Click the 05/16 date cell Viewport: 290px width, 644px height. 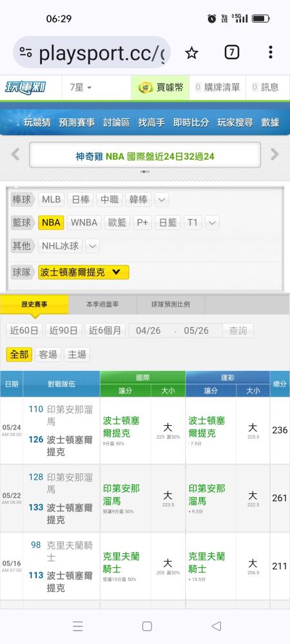[12, 565]
